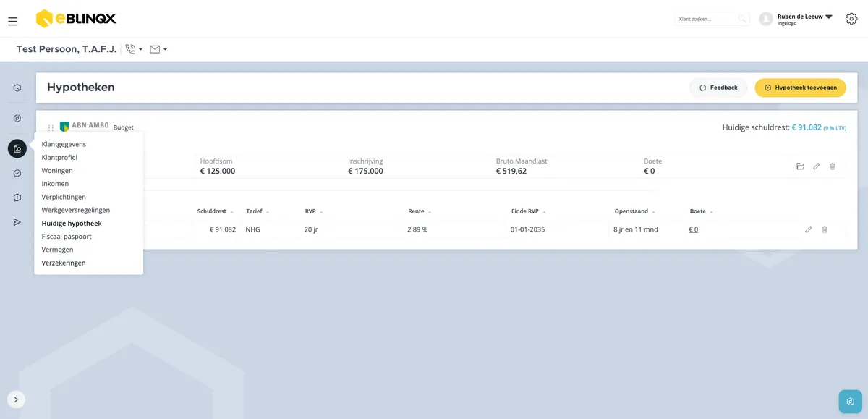The image size is (868, 419).
Task: Open the Woningen menu entry
Action: 57,171
